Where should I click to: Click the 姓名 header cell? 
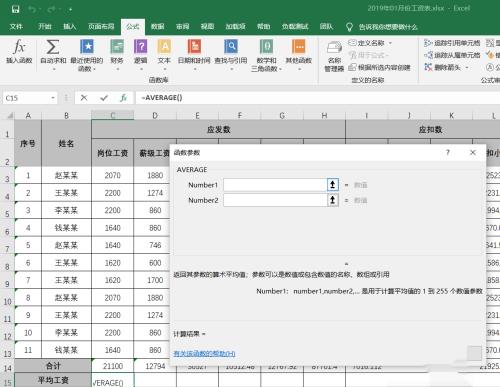pyautogui.click(x=66, y=143)
